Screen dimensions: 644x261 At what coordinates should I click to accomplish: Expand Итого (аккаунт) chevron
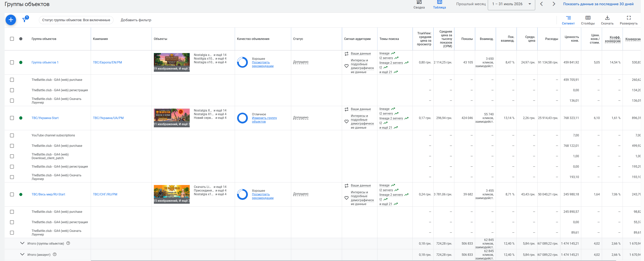(22, 254)
